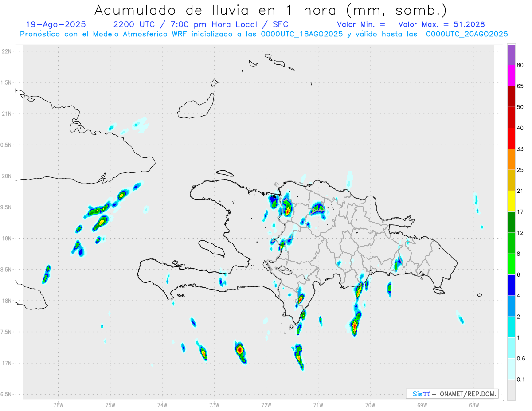Select the orange 25–33 color scale segment

click(x=511, y=159)
